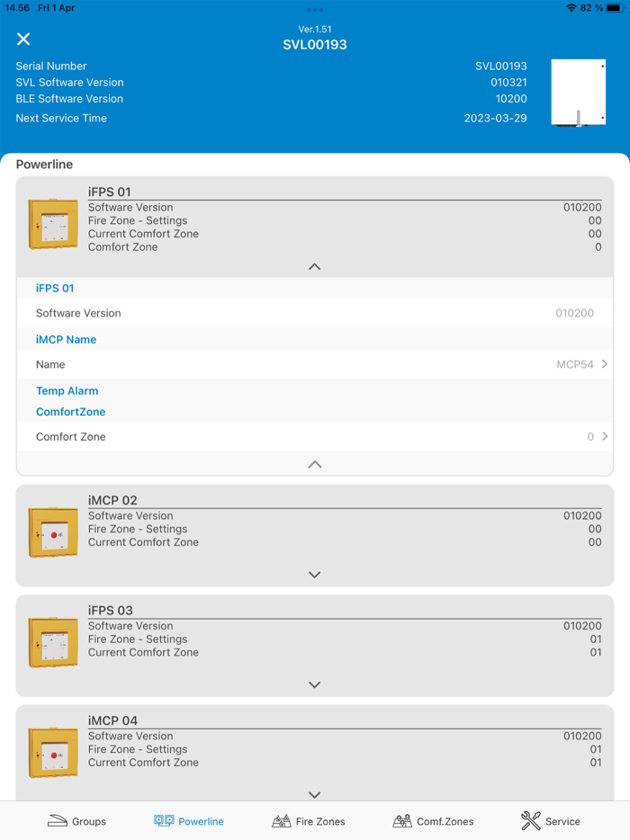Tap the iMCP 02 device thumbnail
The height and width of the screenshot is (840, 630).
tap(52, 533)
